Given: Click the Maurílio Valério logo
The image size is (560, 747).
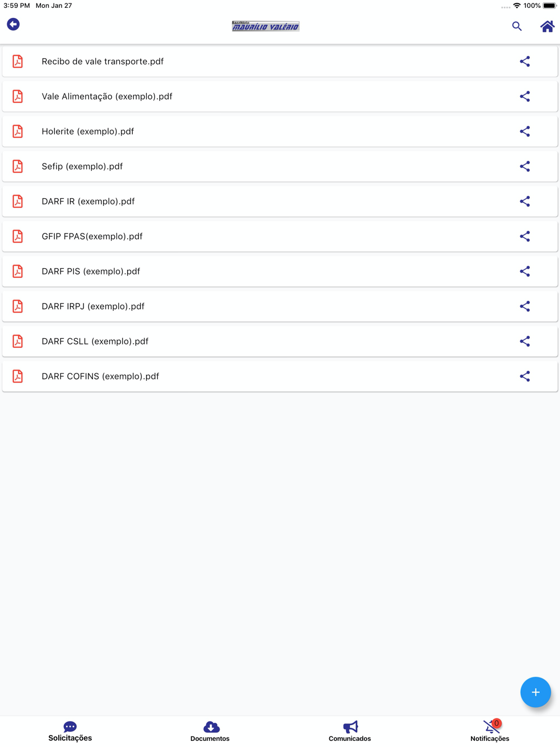Looking at the screenshot, I should click(x=265, y=26).
